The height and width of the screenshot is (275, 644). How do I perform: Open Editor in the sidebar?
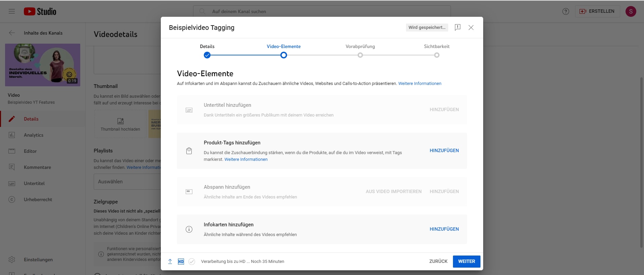point(43,151)
